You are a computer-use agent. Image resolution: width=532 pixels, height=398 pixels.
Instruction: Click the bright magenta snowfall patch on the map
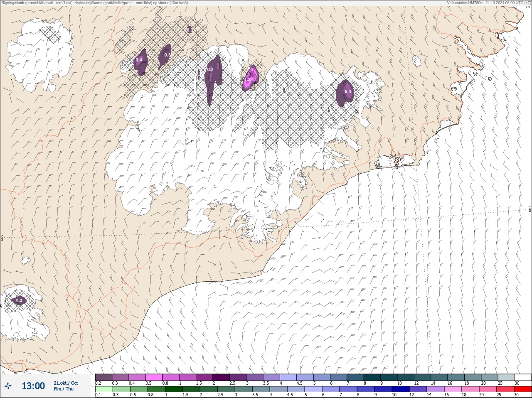[250, 79]
